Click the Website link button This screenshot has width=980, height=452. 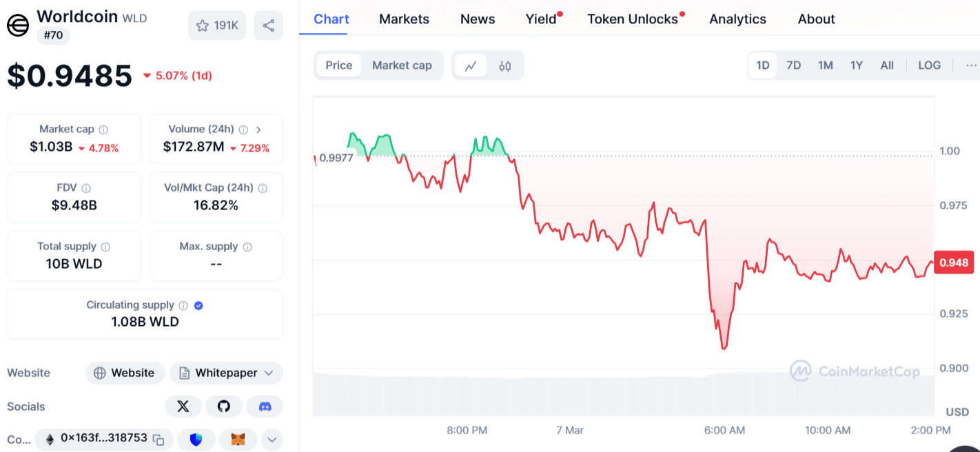click(125, 373)
